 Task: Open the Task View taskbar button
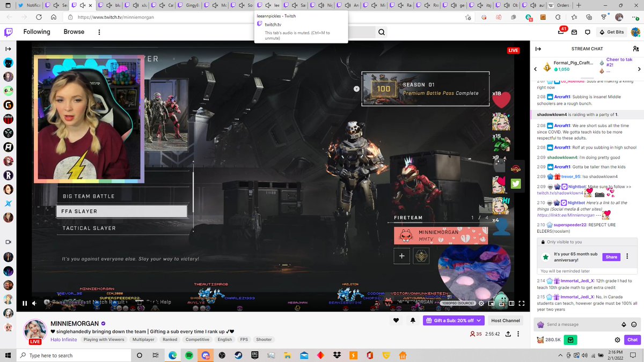point(156,355)
